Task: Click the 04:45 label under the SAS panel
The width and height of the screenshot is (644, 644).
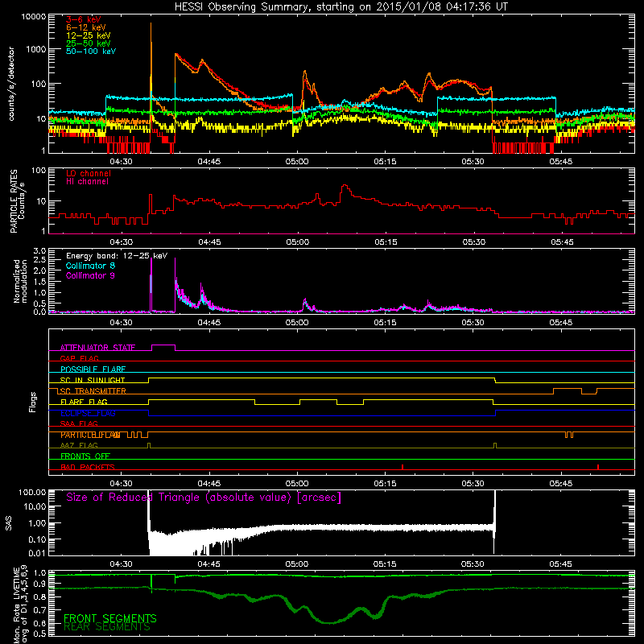Action: tap(209, 564)
